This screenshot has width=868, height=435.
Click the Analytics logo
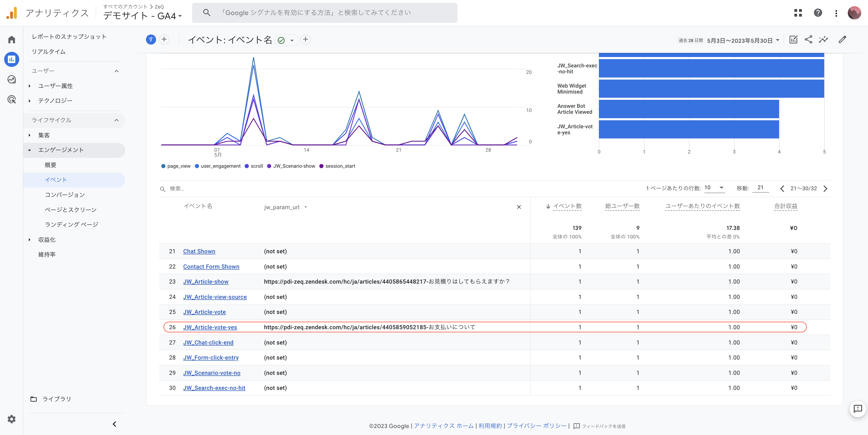point(12,13)
